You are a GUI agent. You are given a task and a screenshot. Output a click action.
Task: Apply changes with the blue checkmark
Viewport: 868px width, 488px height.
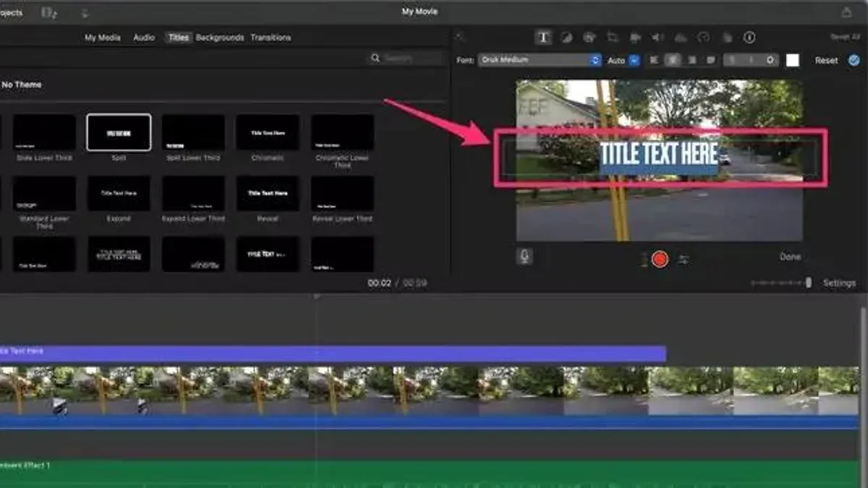(854, 60)
